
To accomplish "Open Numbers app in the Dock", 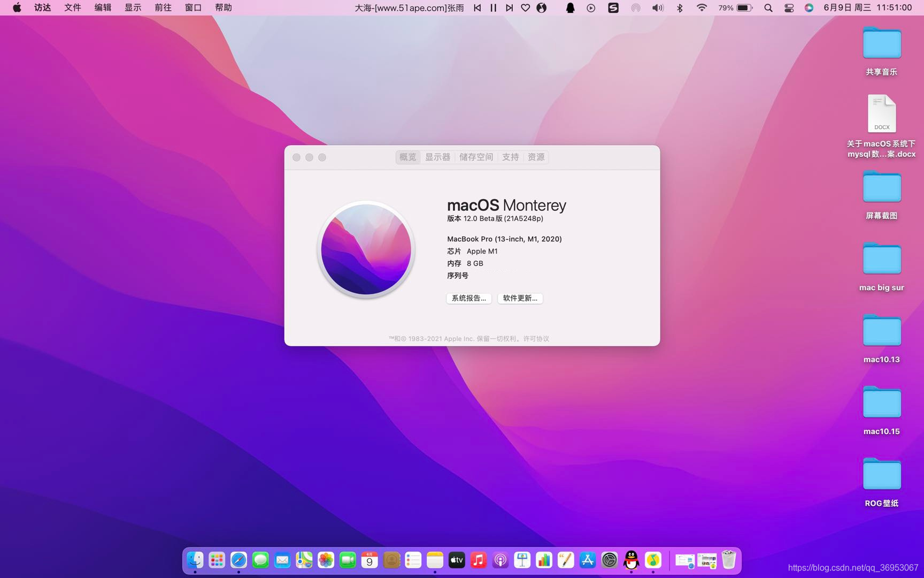I will [x=544, y=560].
